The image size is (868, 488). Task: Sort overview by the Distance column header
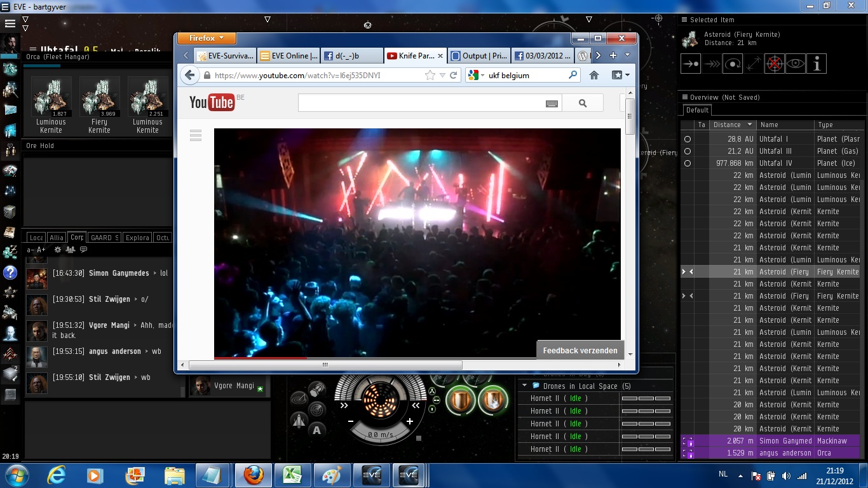732,125
